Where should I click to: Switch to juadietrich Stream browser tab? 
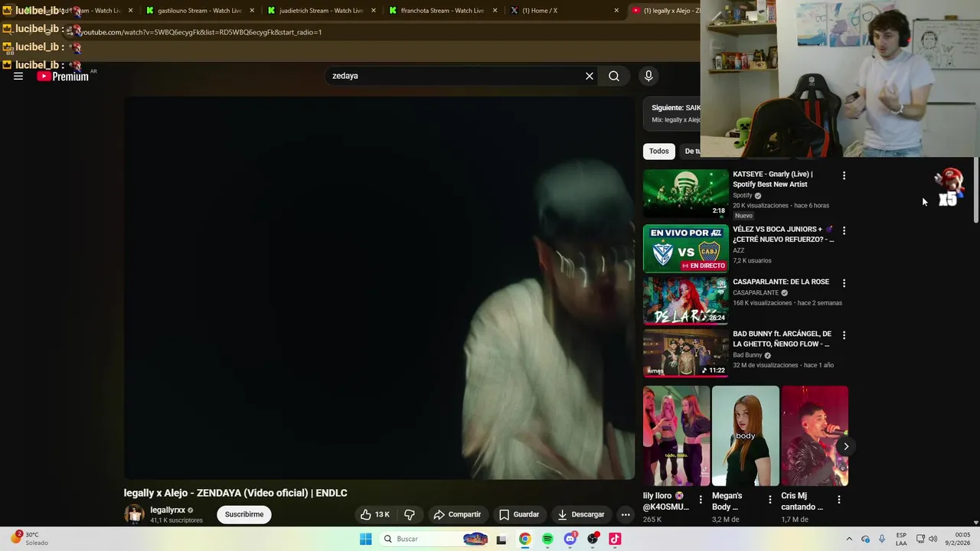[321, 11]
